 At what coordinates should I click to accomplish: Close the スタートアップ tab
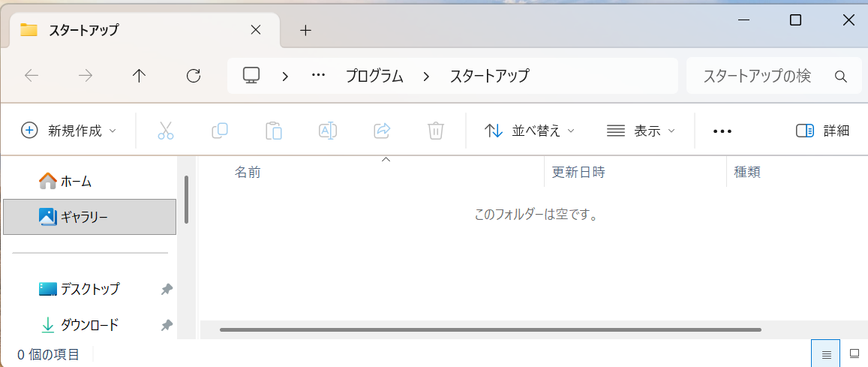tap(256, 30)
